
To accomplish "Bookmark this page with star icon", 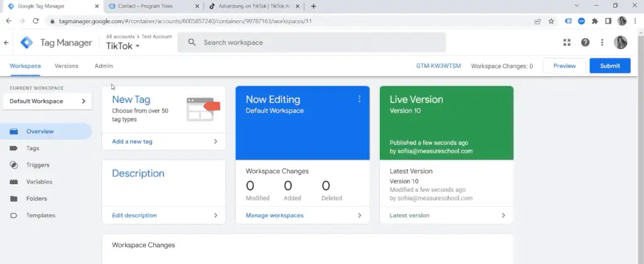I will coord(551,21).
